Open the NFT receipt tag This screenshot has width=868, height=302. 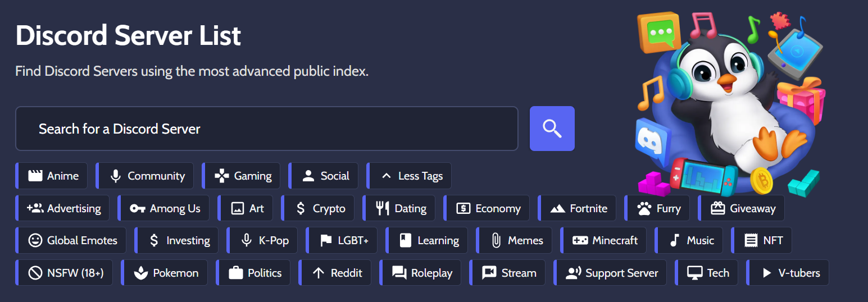pyautogui.click(x=761, y=240)
